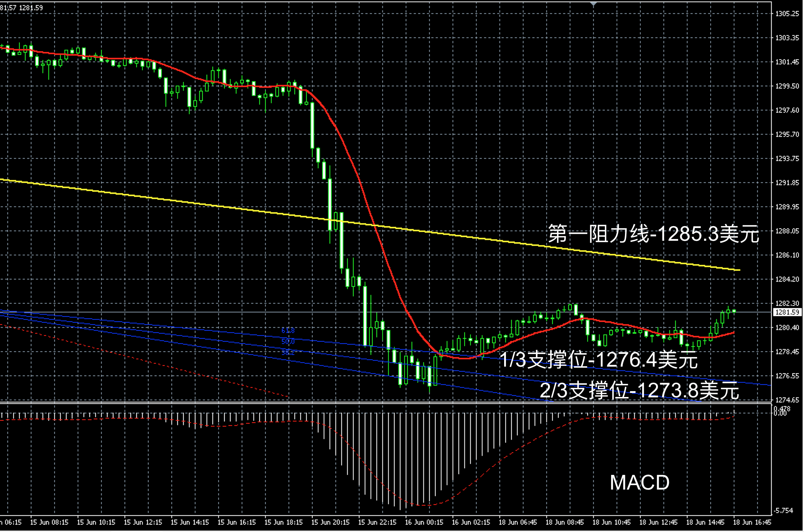This screenshot has height=532, width=804.
Task: Click the 50.0 Fibonacci level label
Action: (x=288, y=342)
